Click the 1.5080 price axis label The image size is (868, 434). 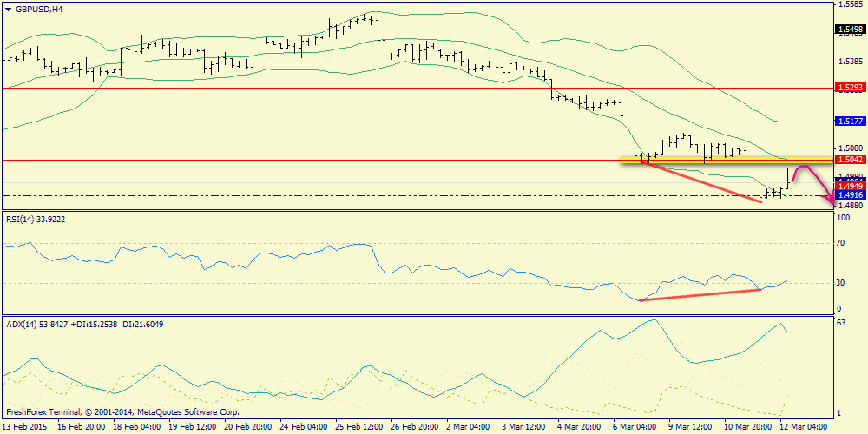click(x=852, y=148)
